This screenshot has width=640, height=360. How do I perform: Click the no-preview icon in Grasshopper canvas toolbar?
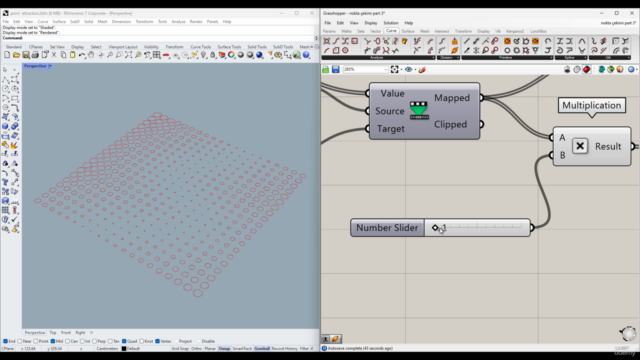[x=567, y=70]
